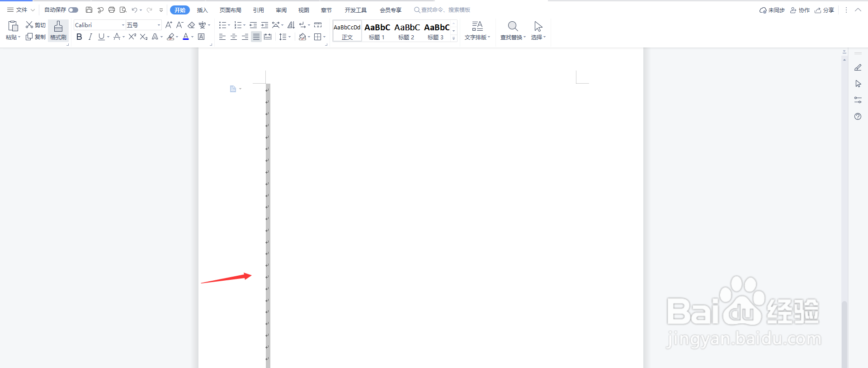Apply text highlight color
The width and height of the screenshot is (868, 368).
170,37
